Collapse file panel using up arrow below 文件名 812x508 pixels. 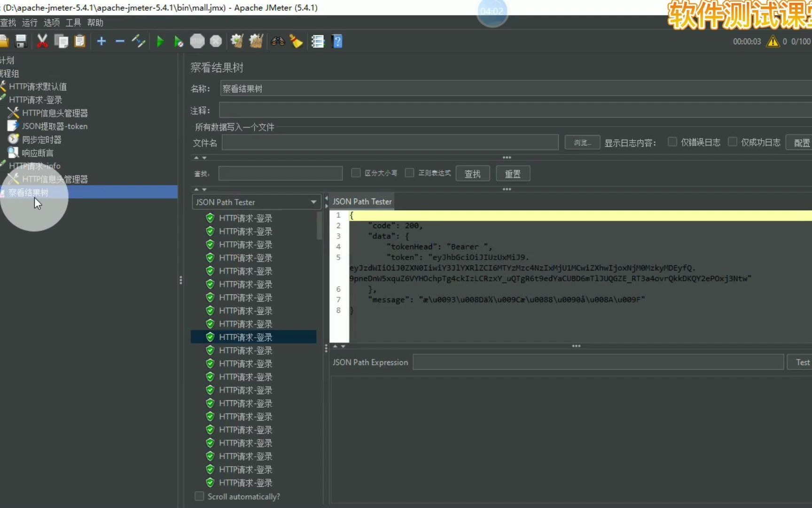tap(196, 158)
